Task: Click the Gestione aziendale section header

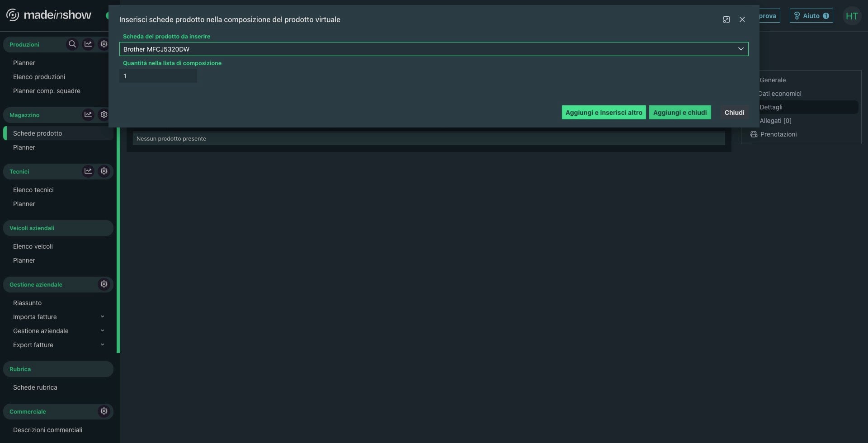Action: coord(36,284)
